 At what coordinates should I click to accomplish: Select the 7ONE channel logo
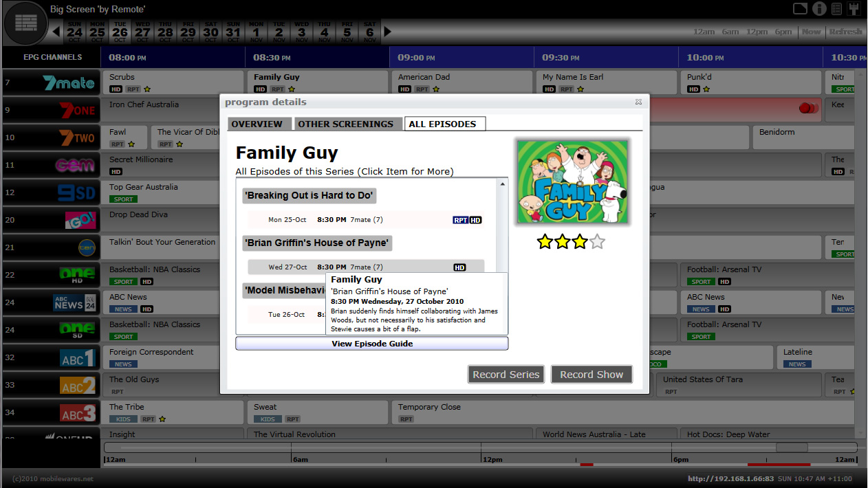78,110
